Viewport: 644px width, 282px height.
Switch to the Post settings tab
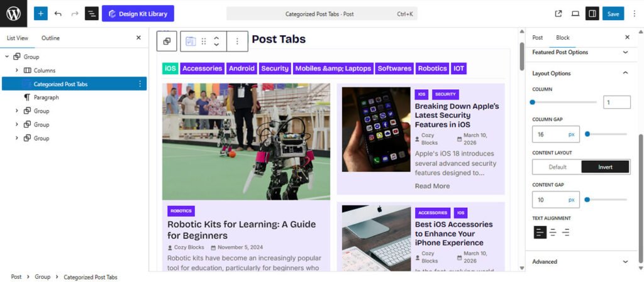click(538, 38)
